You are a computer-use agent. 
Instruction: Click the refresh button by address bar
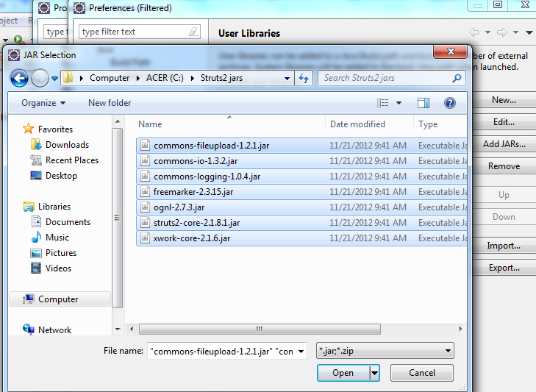click(304, 79)
